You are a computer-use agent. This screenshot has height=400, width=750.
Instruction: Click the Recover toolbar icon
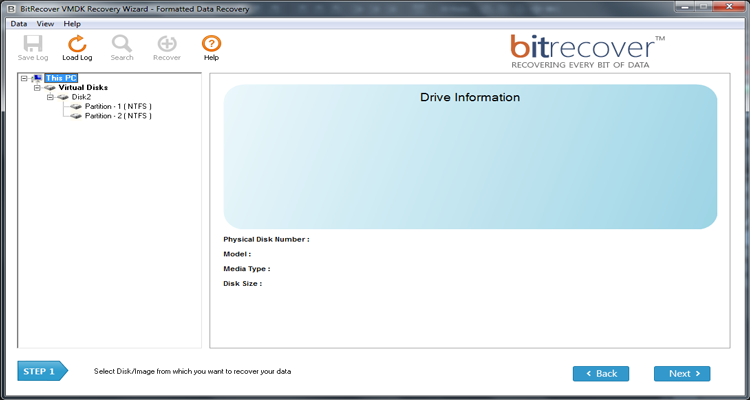click(x=167, y=44)
